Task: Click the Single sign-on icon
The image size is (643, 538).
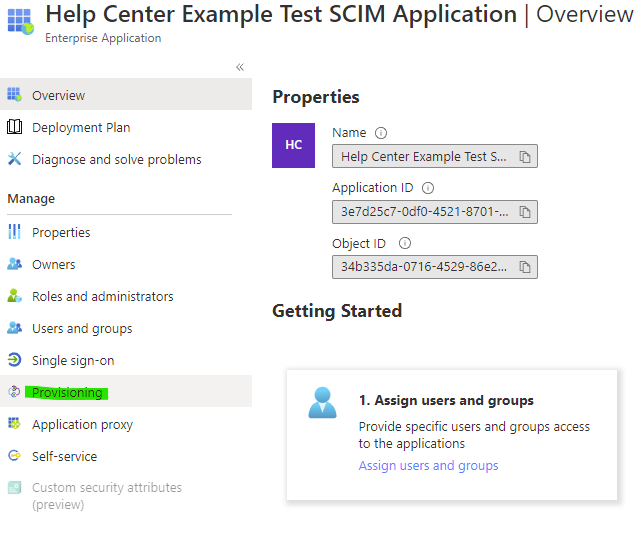Action: 14,360
